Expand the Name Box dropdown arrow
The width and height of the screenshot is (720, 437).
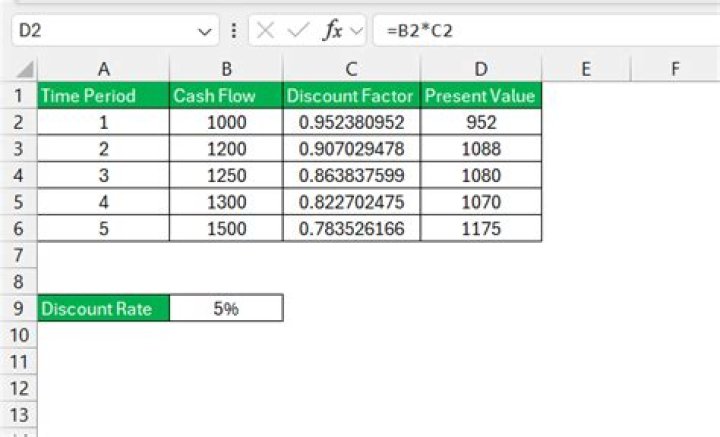coord(205,31)
